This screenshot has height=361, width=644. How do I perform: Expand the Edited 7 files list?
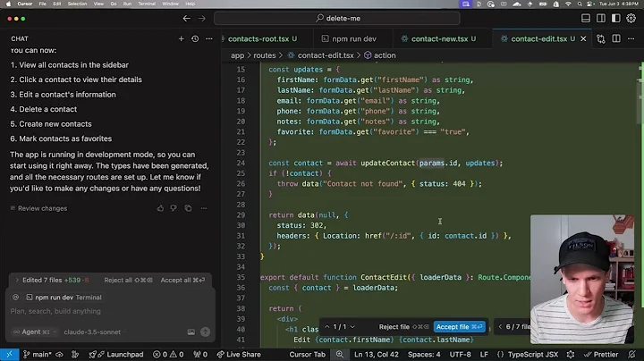click(51, 281)
